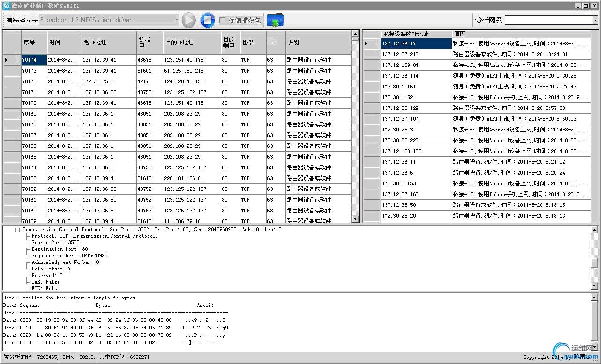The image size is (601, 364).
Task: Sort packet table by 目的IP地址 column
Action: point(192,43)
